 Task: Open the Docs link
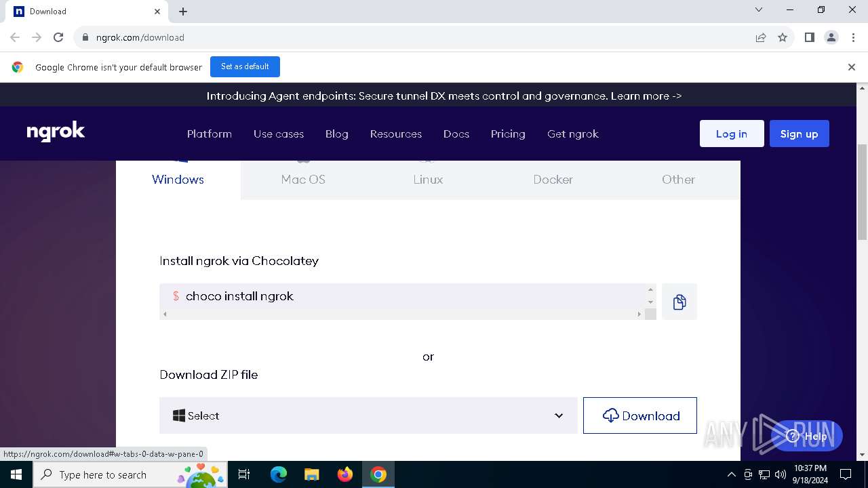point(456,134)
